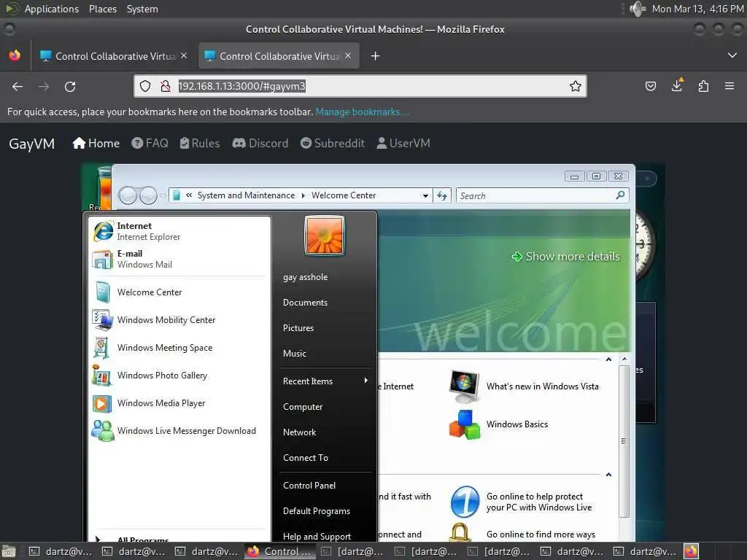Screen dimensions: 747x560
Task: Switch to the first Firefox tab
Action: [x=115, y=56]
